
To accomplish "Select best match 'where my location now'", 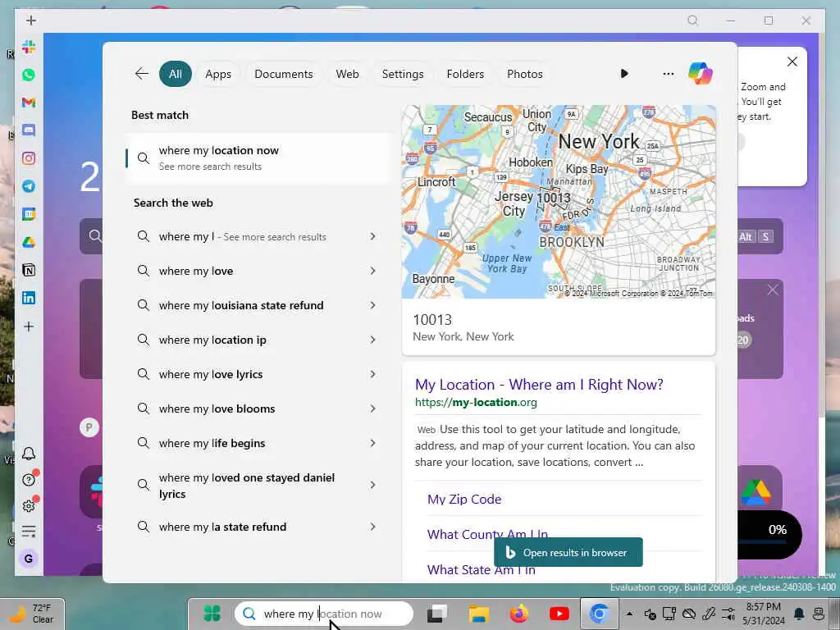I will (x=258, y=158).
